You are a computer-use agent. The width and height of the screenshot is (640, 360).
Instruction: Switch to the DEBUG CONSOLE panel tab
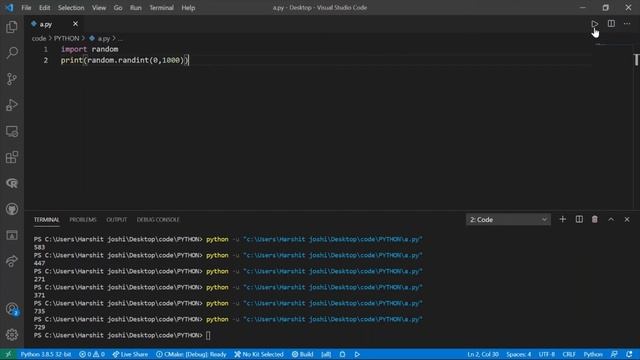tap(158, 220)
